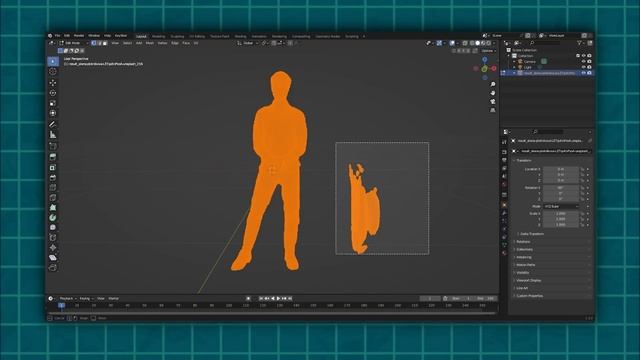Toggle the camera view icon in viewport
640x360 pixels.
coord(493,101)
